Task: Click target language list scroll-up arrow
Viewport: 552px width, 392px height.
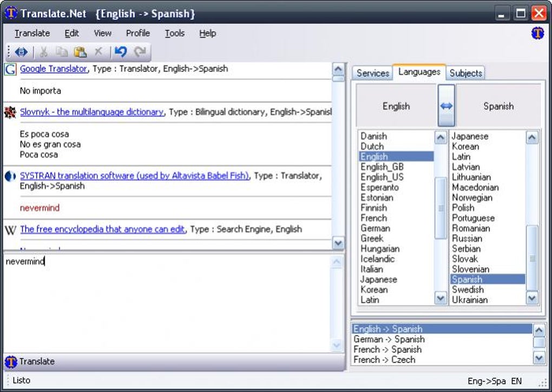Action: (x=531, y=138)
